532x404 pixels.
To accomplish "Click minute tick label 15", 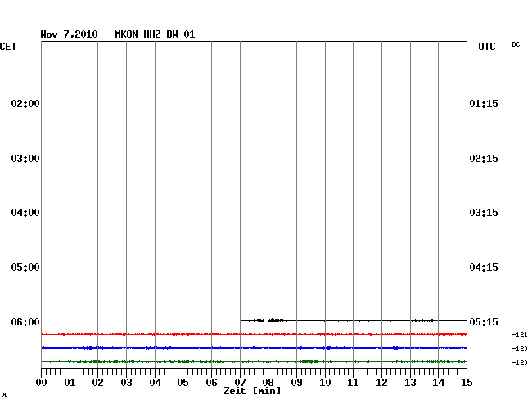I will (467, 383).
